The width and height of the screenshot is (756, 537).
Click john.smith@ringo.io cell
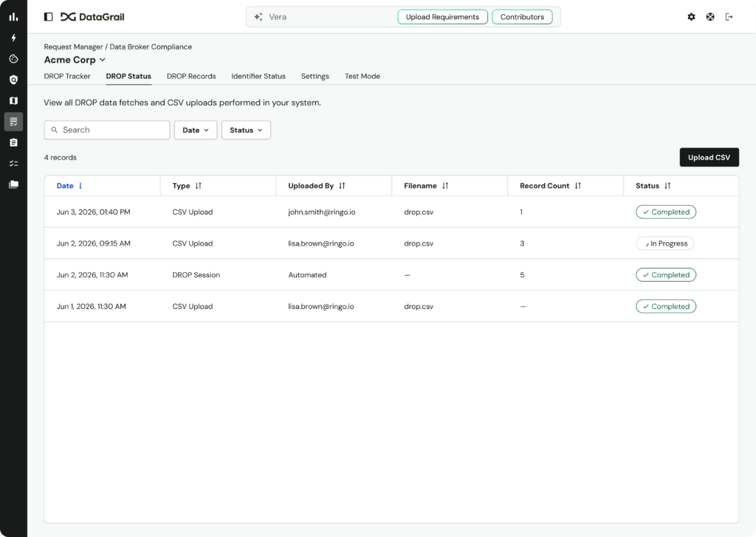[x=322, y=212]
